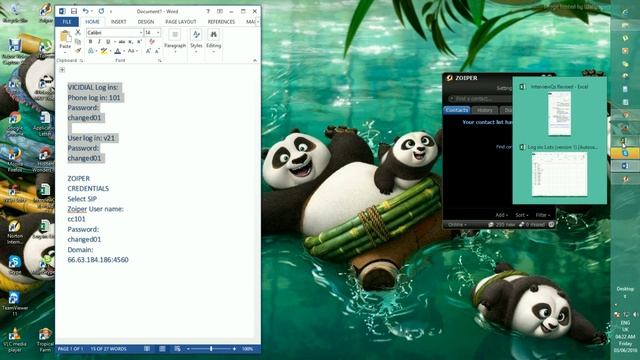This screenshot has width=640, height=360.
Task: Switch to Read Mode view icon
Action: point(147,349)
